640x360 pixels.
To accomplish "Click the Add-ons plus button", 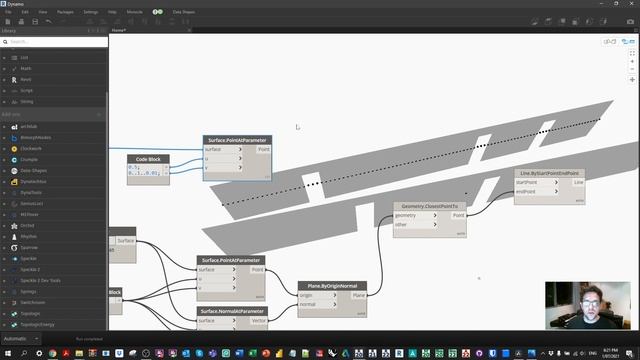I will coord(99,115).
